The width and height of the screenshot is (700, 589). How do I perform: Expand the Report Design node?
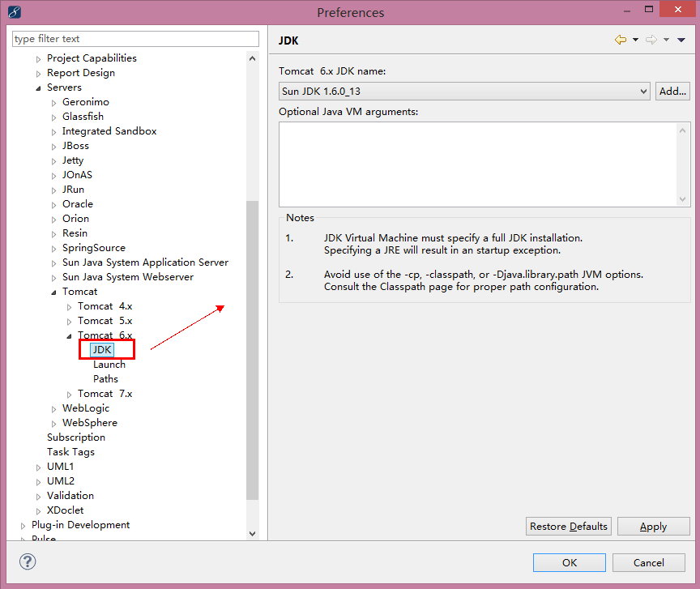click(x=38, y=74)
